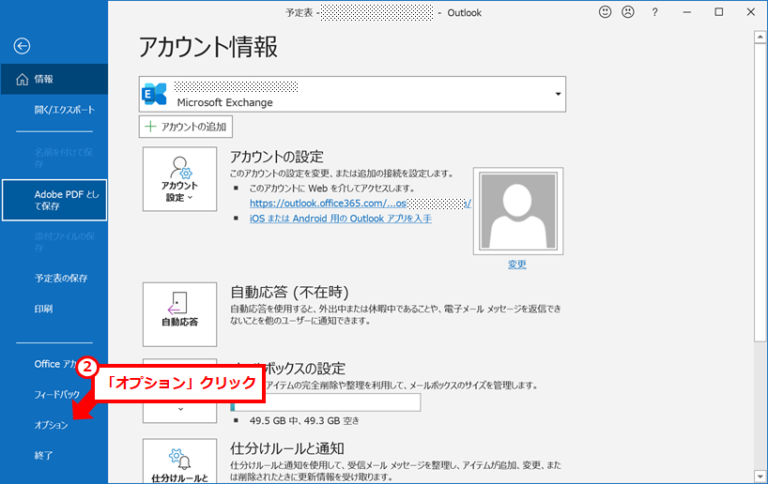Minimize the Outlook window
768x484 pixels.
pyautogui.click(x=687, y=12)
